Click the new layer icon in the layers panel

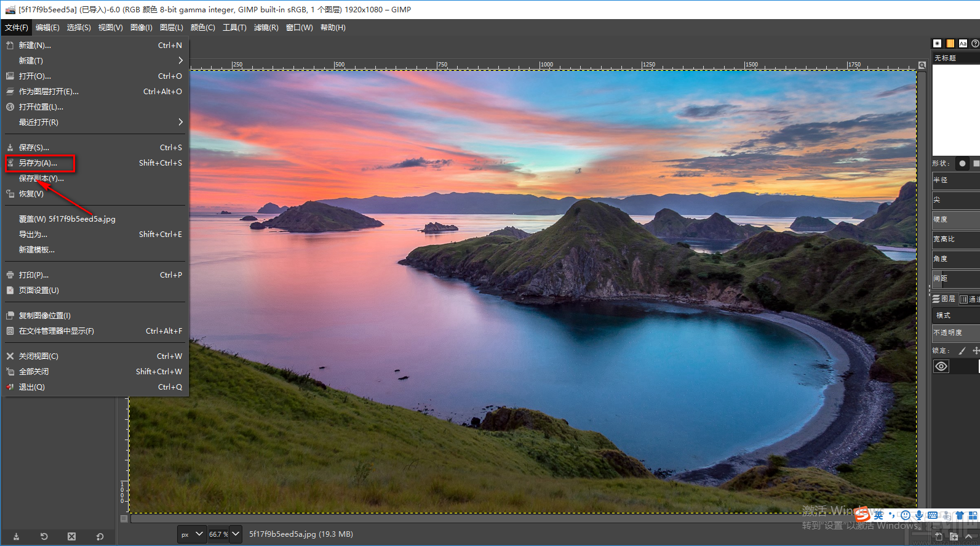pyautogui.click(x=939, y=536)
